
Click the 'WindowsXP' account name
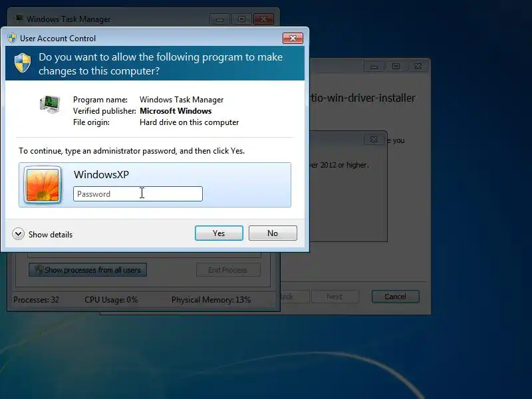click(102, 174)
